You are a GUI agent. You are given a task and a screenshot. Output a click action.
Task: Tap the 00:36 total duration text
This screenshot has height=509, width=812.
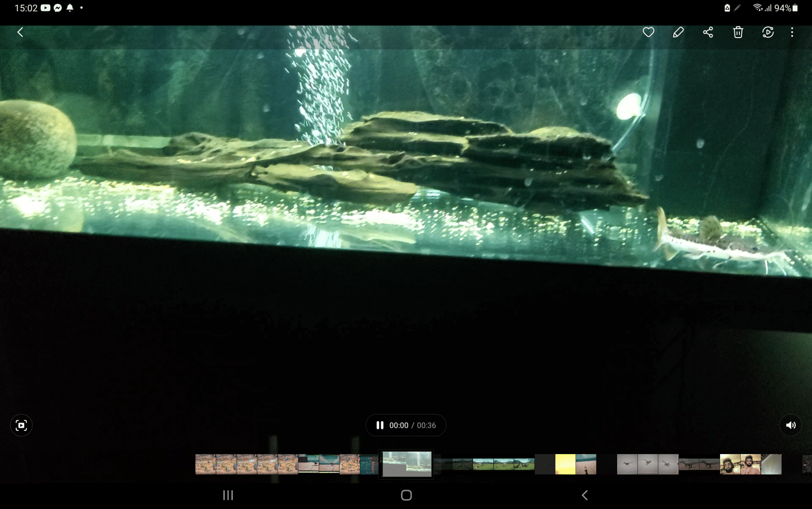tap(426, 425)
